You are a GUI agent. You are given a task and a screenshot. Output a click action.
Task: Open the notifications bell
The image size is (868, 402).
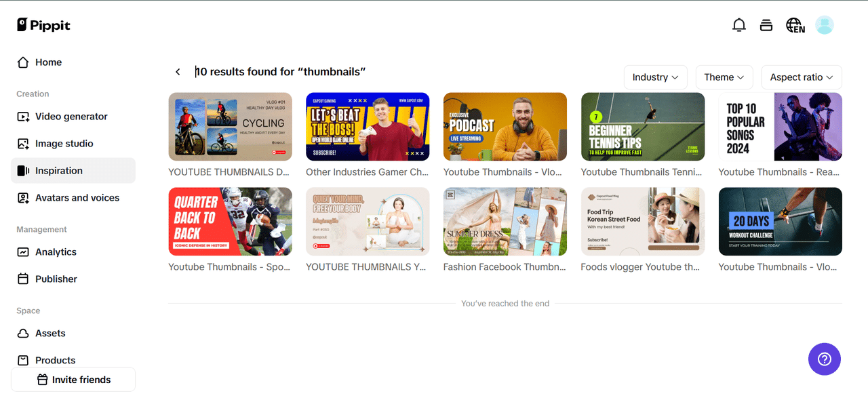coord(739,25)
